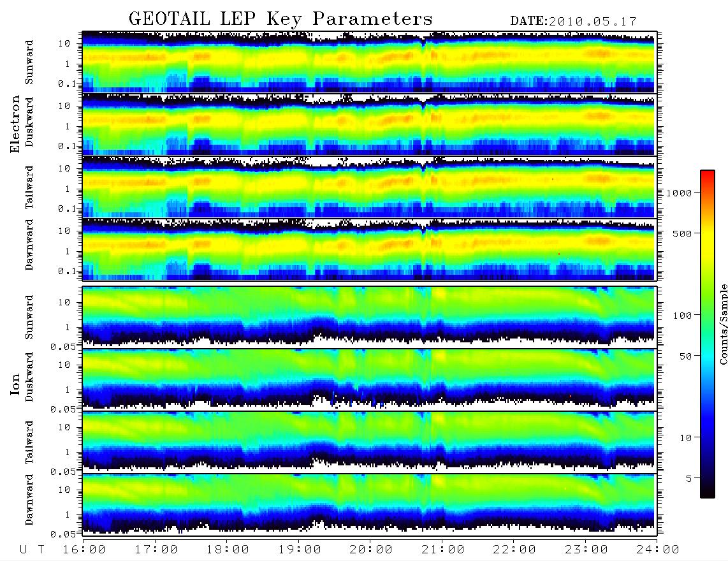Click the 16:00 time tick label
This screenshot has width=728, height=561.
click(84, 550)
